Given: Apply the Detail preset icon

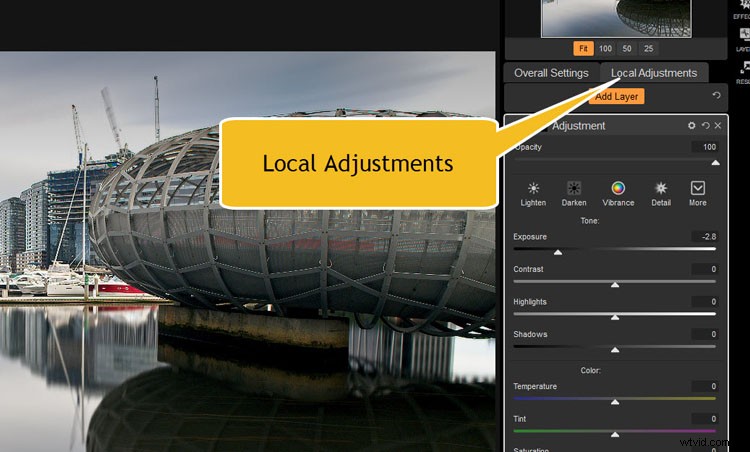Looking at the screenshot, I should point(661,188).
